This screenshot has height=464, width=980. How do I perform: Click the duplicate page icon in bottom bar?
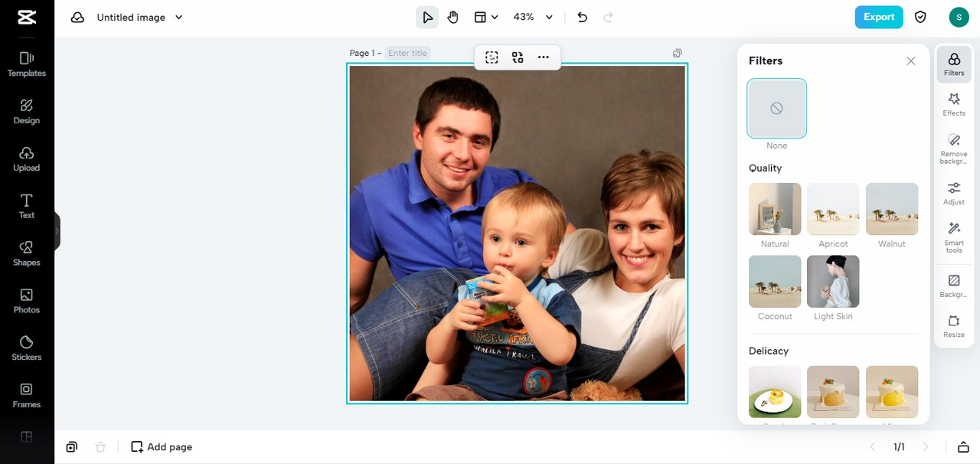[x=71, y=447]
